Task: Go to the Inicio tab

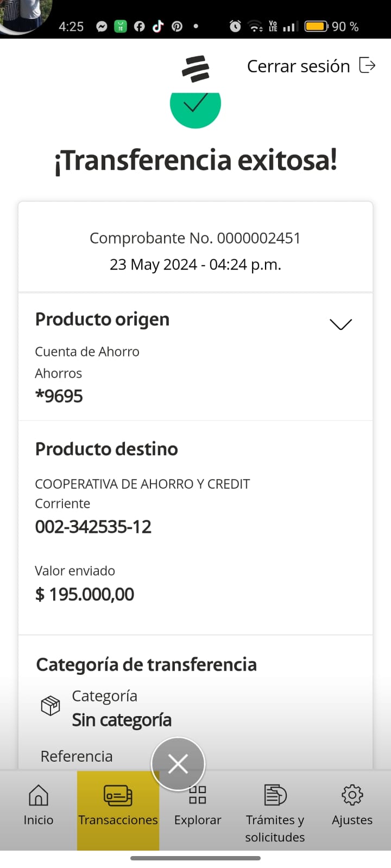Action: point(38,806)
